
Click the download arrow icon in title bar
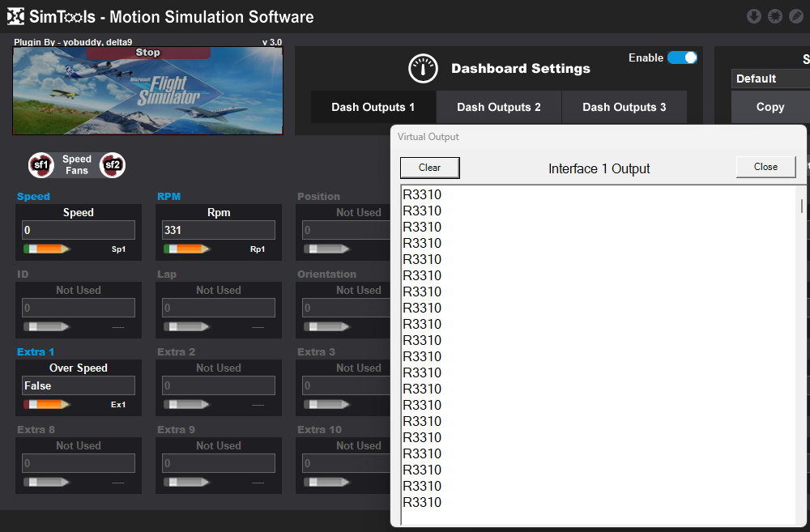pos(753,16)
